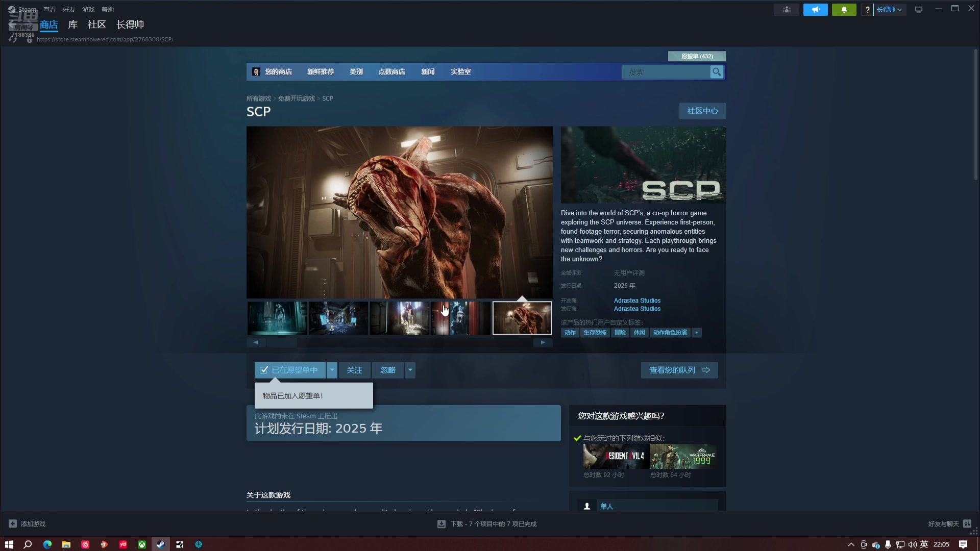The height and width of the screenshot is (551, 980).
Task: Click the taskbar clock showing 22:05
Action: 941,544
